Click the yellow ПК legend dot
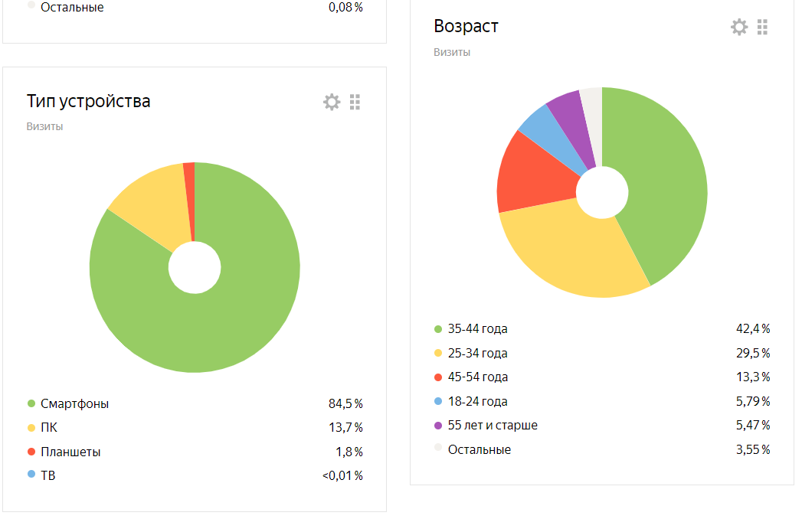Viewport: 802px width, 532px height. [31, 428]
